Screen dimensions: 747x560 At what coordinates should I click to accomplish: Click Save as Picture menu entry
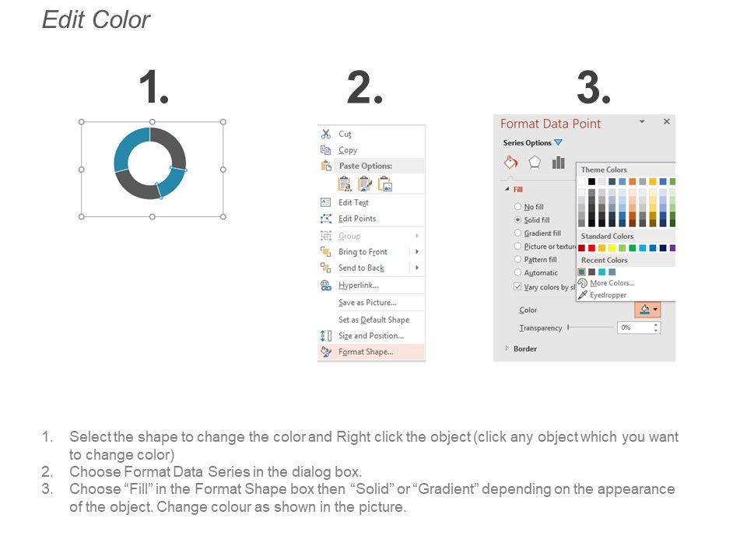click(367, 303)
